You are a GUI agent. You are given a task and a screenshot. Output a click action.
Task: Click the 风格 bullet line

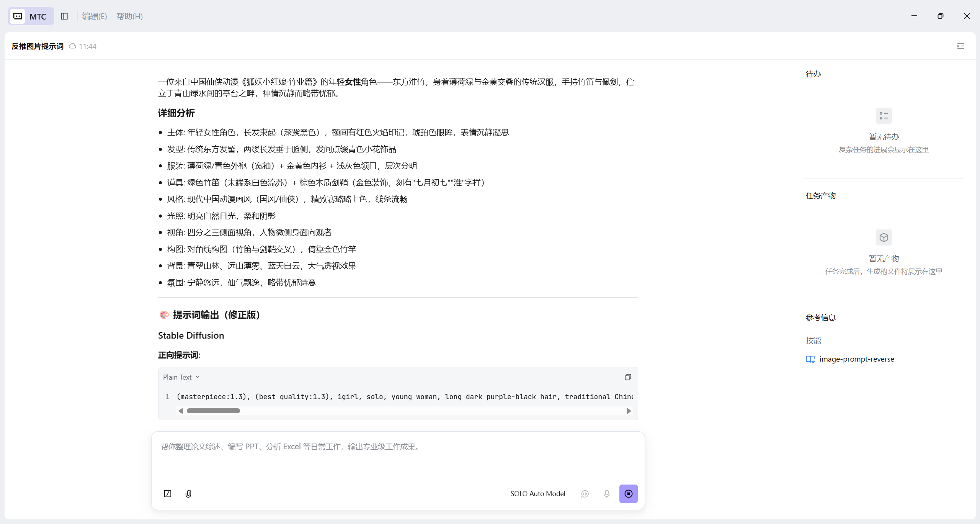(287, 199)
